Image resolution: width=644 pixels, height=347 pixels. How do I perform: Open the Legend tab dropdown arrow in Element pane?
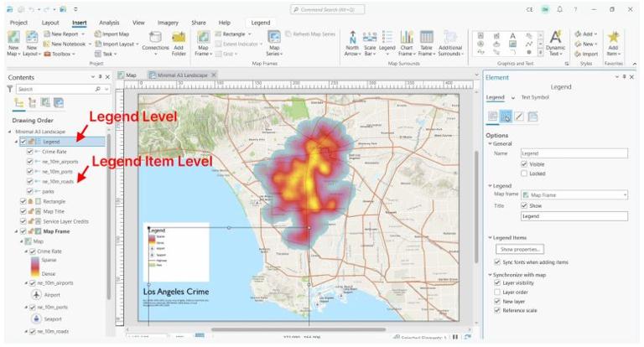click(512, 98)
